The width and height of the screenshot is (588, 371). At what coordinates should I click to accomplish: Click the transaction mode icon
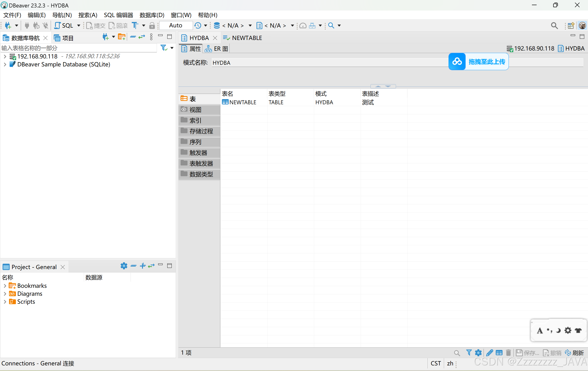click(x=135, y=25)
